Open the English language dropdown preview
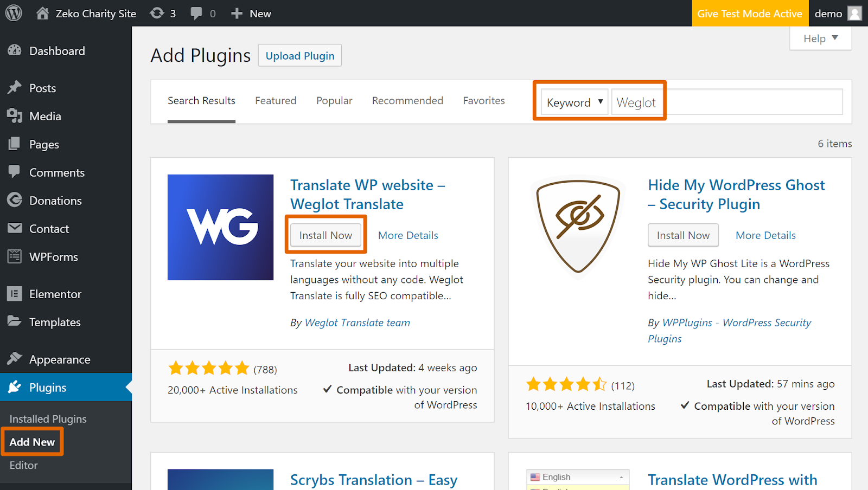 tap(578, 477)
